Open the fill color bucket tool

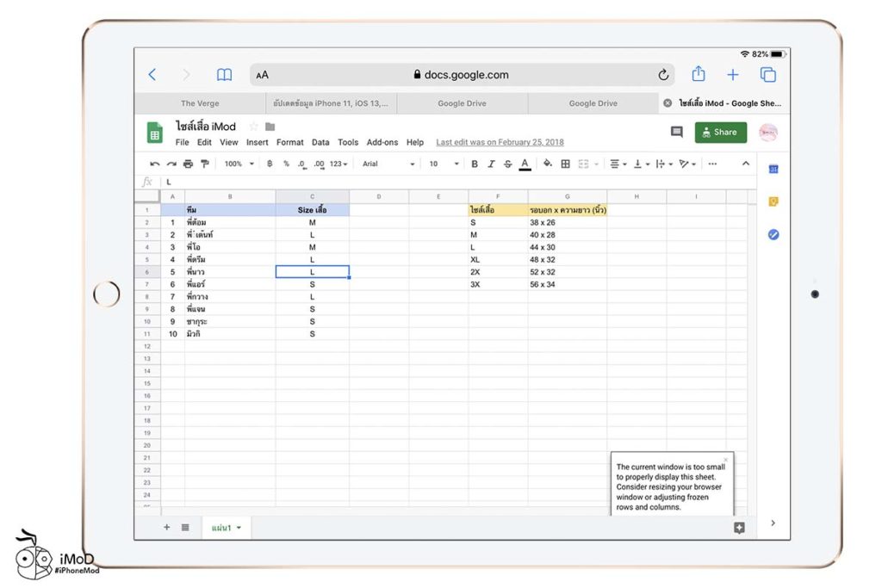pyautogui.click(x=547, y=164)
